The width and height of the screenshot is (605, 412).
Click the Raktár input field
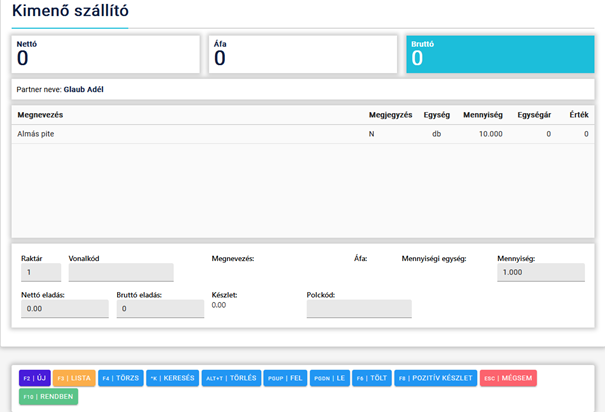pyautogui.click(x=40, y=272)
